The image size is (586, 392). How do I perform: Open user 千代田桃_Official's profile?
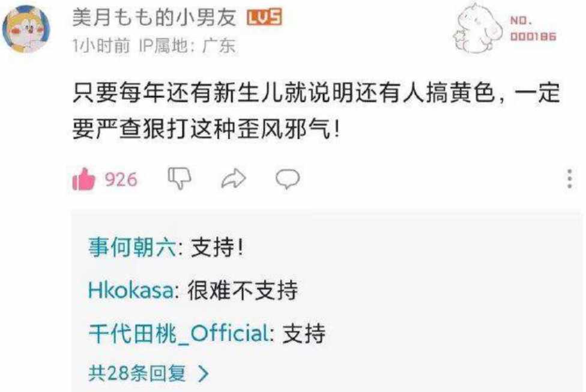(178, 334)
